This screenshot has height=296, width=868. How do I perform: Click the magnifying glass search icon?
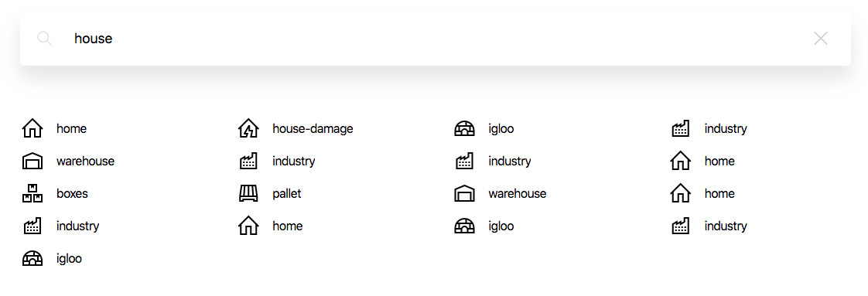45,38
